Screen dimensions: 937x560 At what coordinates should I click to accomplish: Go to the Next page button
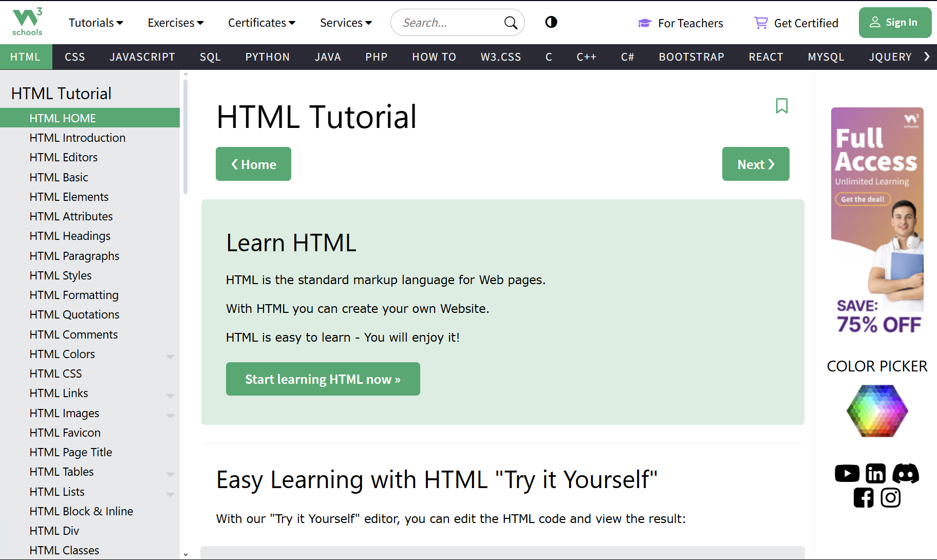point(755,164)
